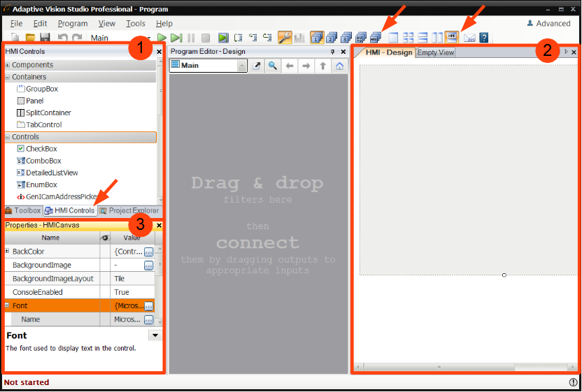Click the magnifier search icon in Program Editor

tap(272, 66)
